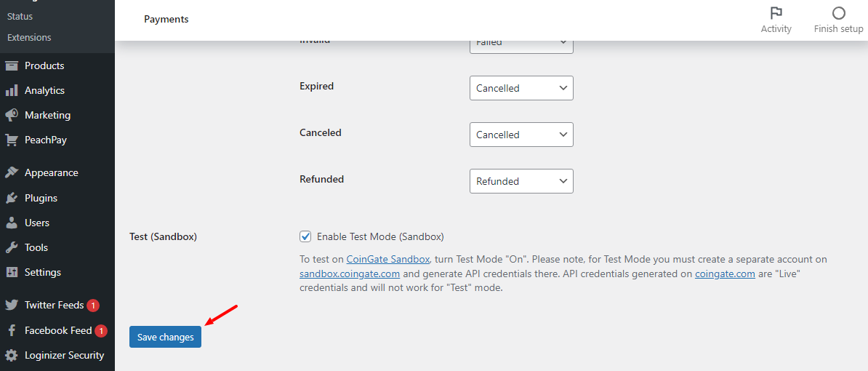Click the Plugins plug icon
Image resolution: width=868 pixels, height=371 pixels.
pos(12,198)
